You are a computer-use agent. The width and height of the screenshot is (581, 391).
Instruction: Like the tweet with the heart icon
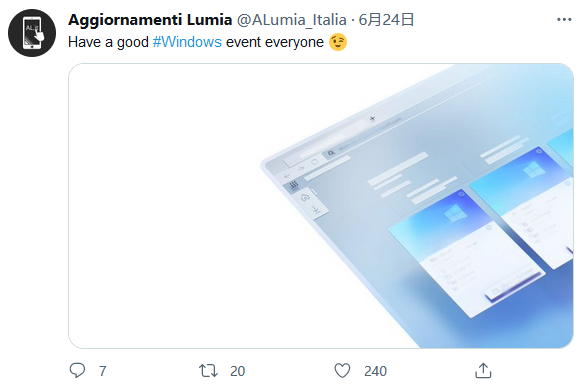[342, 371]
